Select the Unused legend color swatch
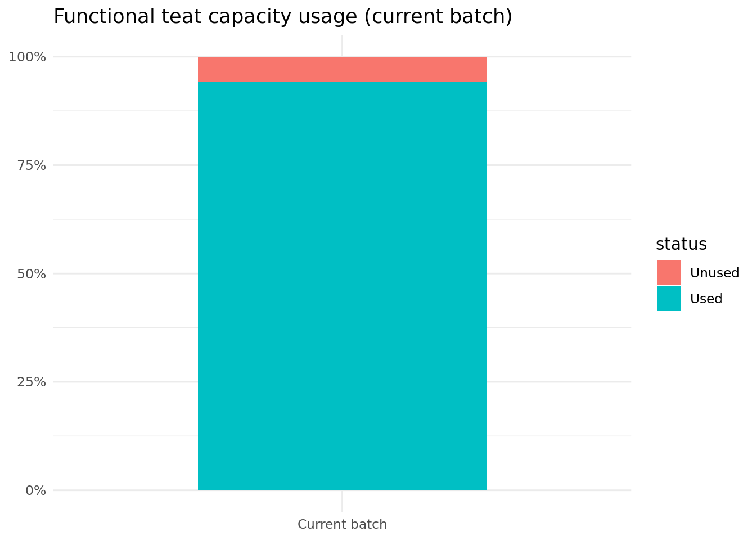The height and width of the screenshot is (540, 756). coord(668,273)
